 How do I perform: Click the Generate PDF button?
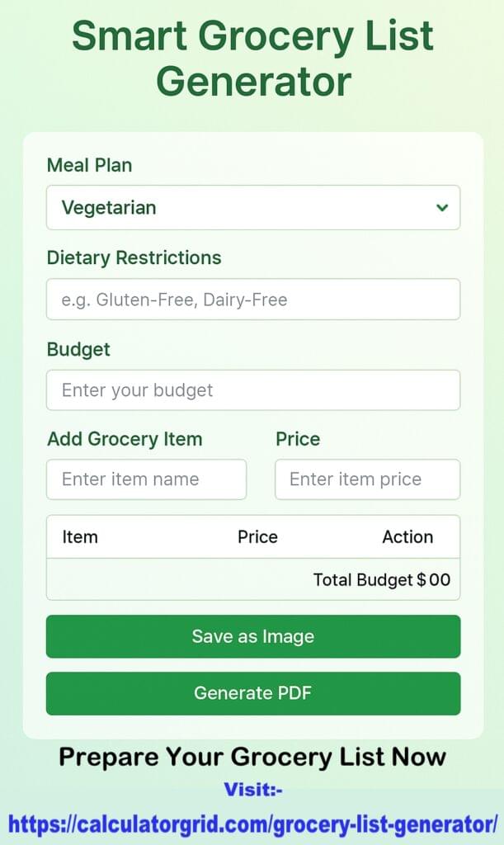click(x=252, y=693)
